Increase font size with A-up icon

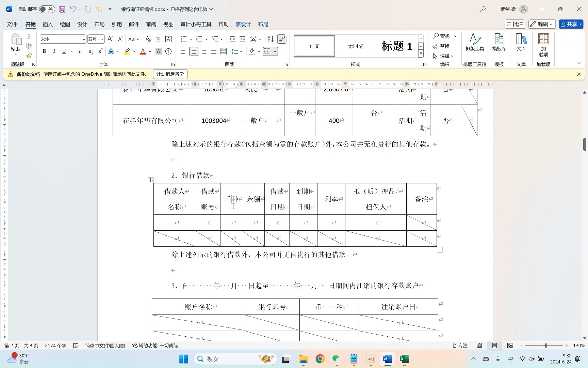click(110, 39)
